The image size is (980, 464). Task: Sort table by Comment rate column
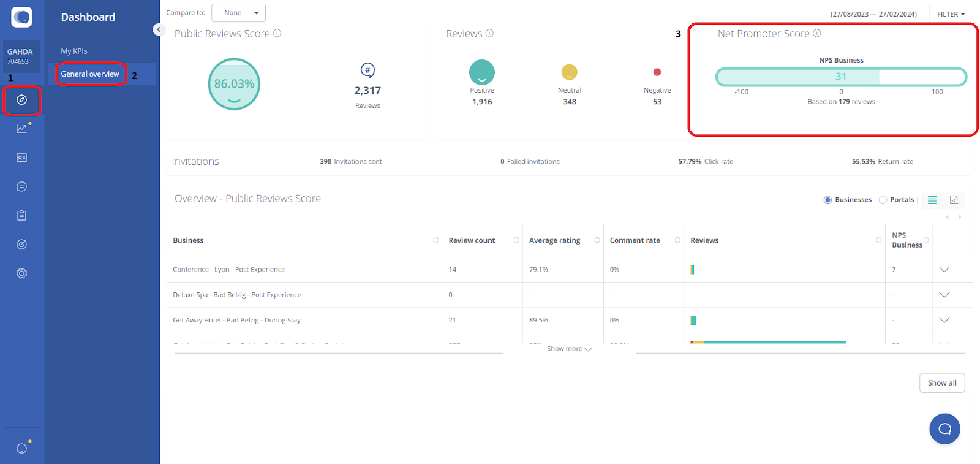[x=677, y=240]
